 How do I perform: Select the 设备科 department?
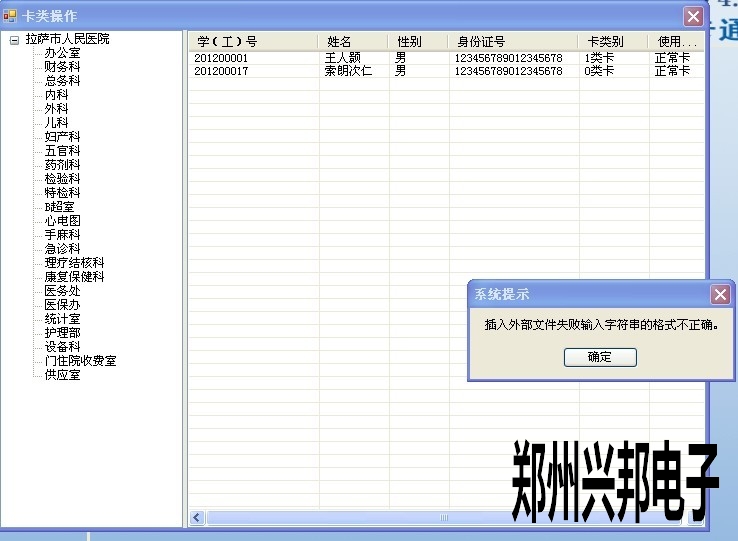point(63,347)
